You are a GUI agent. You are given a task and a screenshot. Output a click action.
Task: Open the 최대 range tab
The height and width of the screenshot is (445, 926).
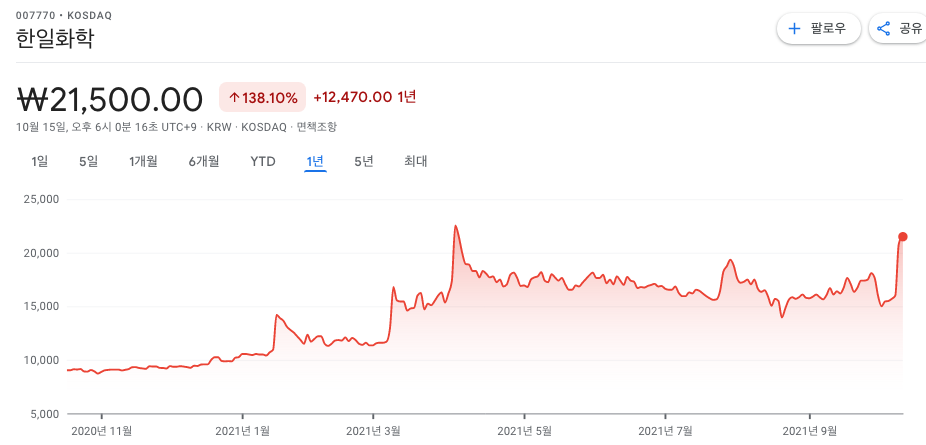(x=416, y=161)
